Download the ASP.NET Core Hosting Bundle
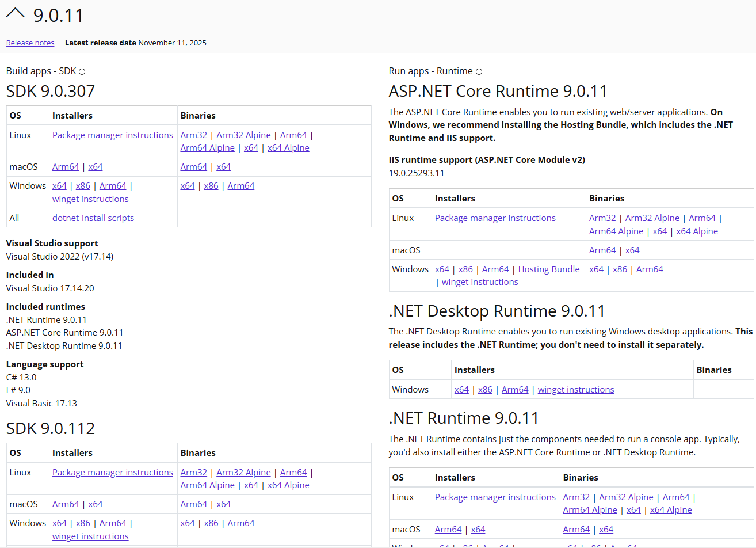This screenshot has height=548, width=756. click(548, 269)
